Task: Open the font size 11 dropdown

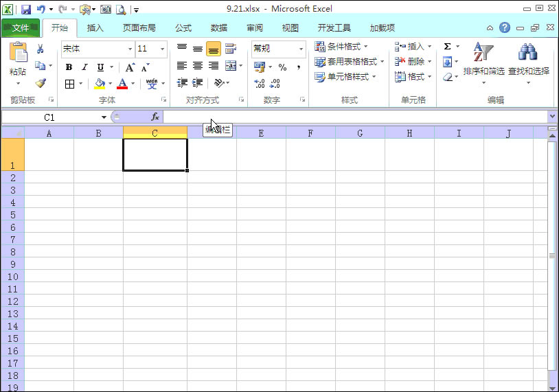Action: pos(162,49)
